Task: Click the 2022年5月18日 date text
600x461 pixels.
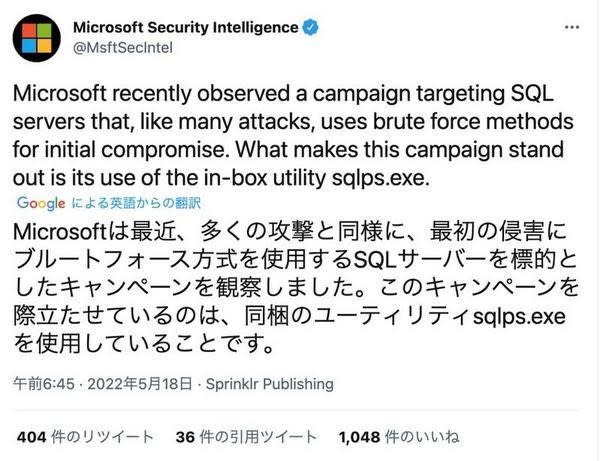Action: 140,384
